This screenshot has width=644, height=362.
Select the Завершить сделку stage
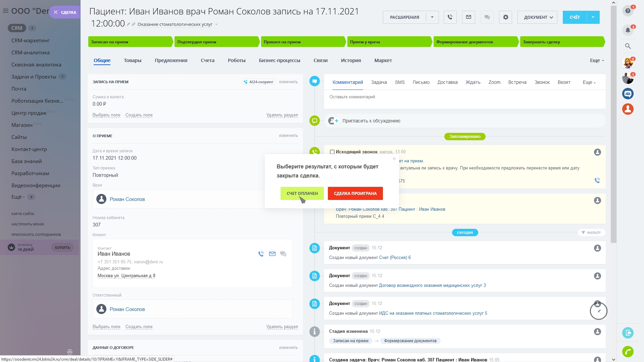coord(562,42)
